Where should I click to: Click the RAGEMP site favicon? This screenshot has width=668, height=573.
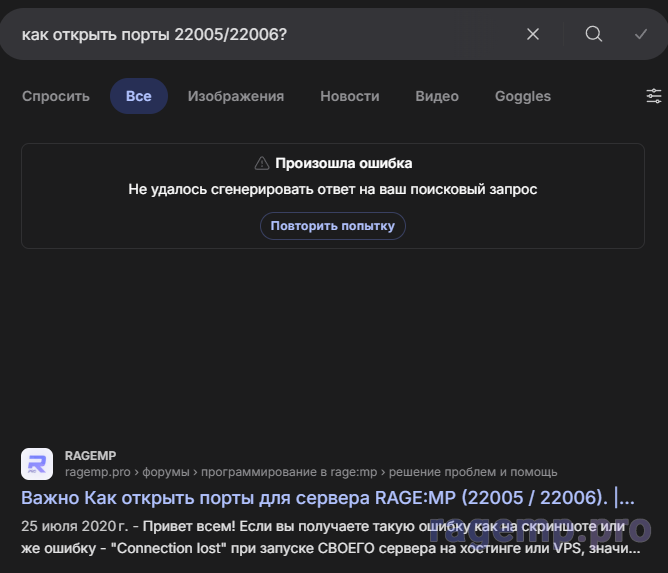(37, 464)
